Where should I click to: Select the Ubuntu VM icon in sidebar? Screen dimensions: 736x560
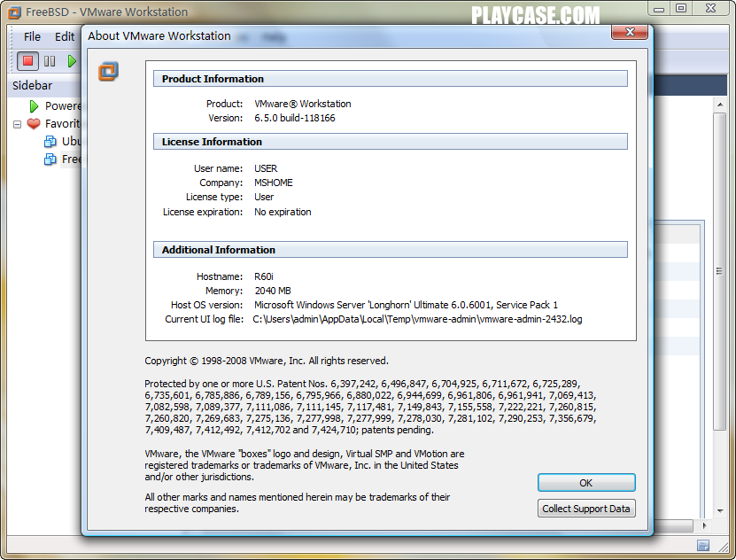(50, 141)
